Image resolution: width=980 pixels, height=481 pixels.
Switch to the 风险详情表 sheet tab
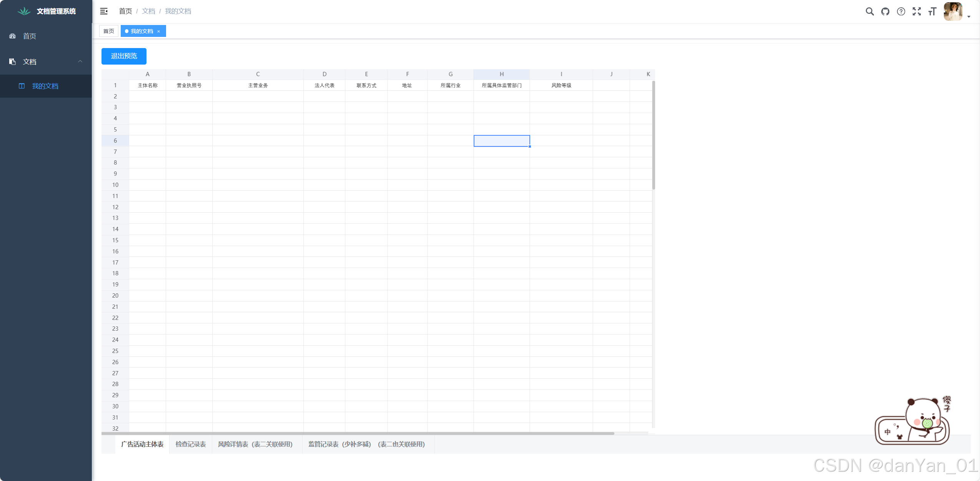point(255,444)
